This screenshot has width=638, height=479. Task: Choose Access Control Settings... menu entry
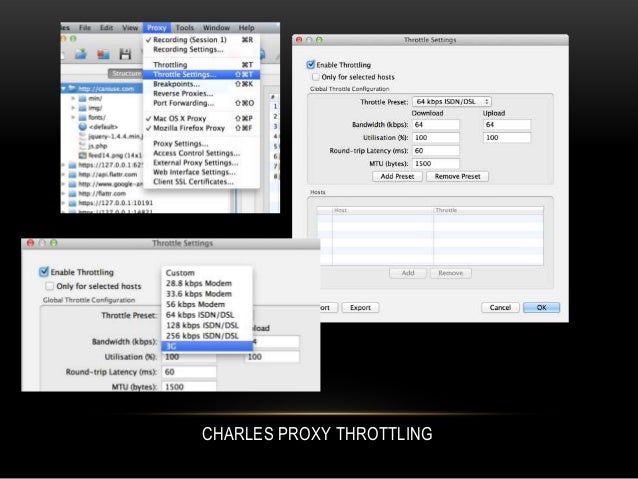tap(201, 153)
